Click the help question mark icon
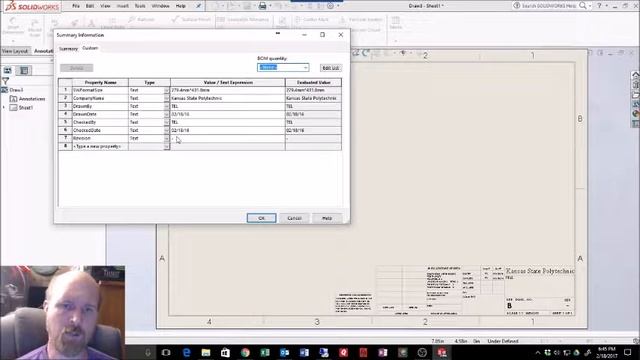The image size is (640, 360). point(599,6)
